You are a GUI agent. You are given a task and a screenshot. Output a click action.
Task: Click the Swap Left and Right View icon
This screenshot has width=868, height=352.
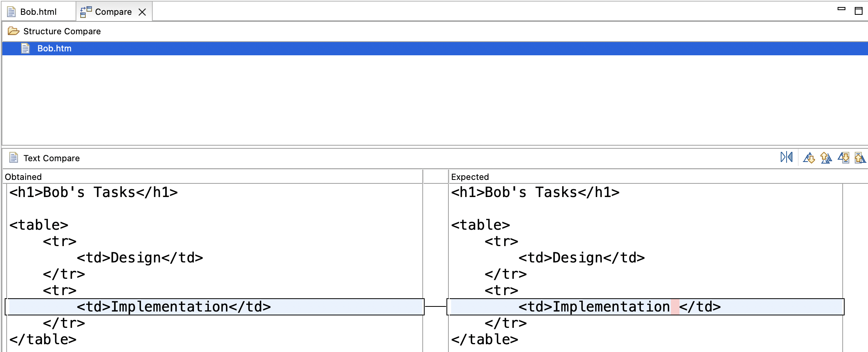pos(786,157)
